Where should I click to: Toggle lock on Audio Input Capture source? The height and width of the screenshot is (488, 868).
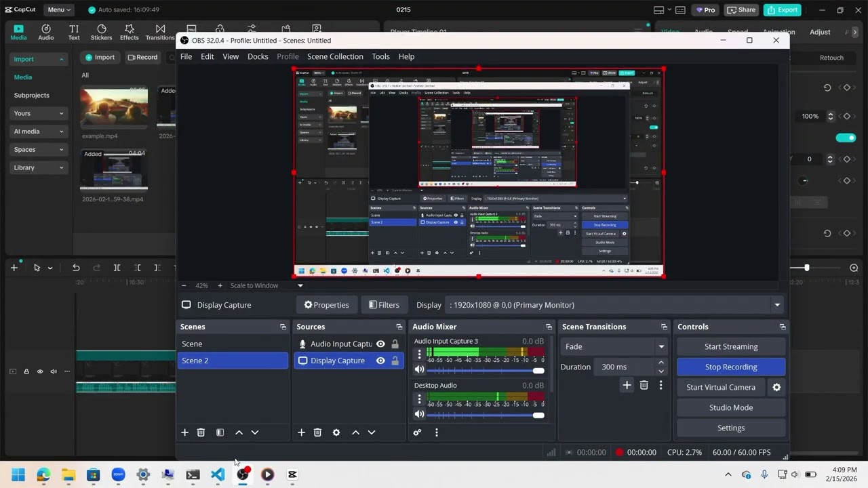point(395,344)
